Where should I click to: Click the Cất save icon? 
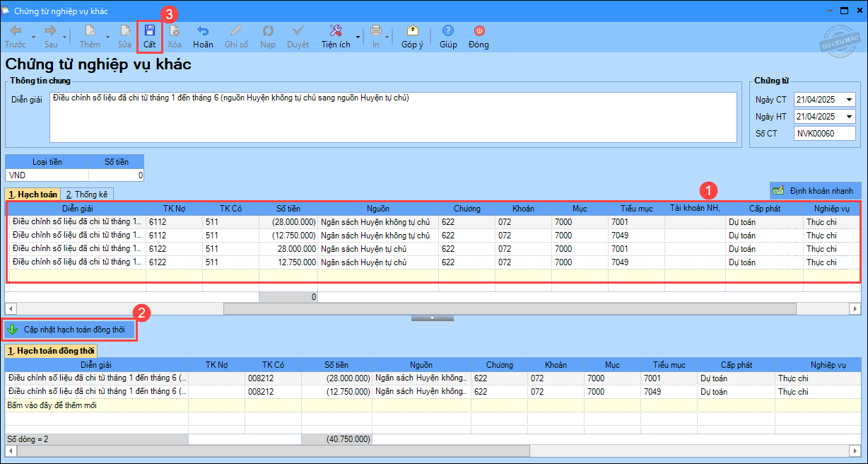(149, 31)
